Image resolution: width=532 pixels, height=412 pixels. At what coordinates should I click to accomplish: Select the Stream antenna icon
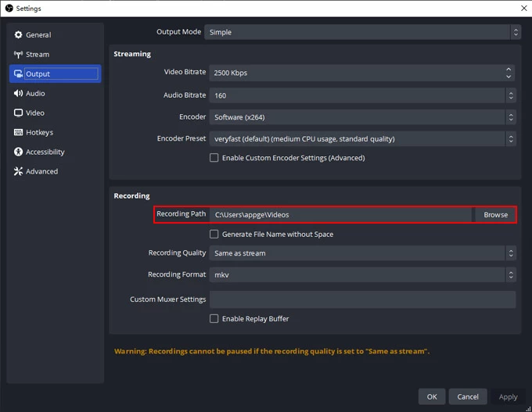[18, 54]
